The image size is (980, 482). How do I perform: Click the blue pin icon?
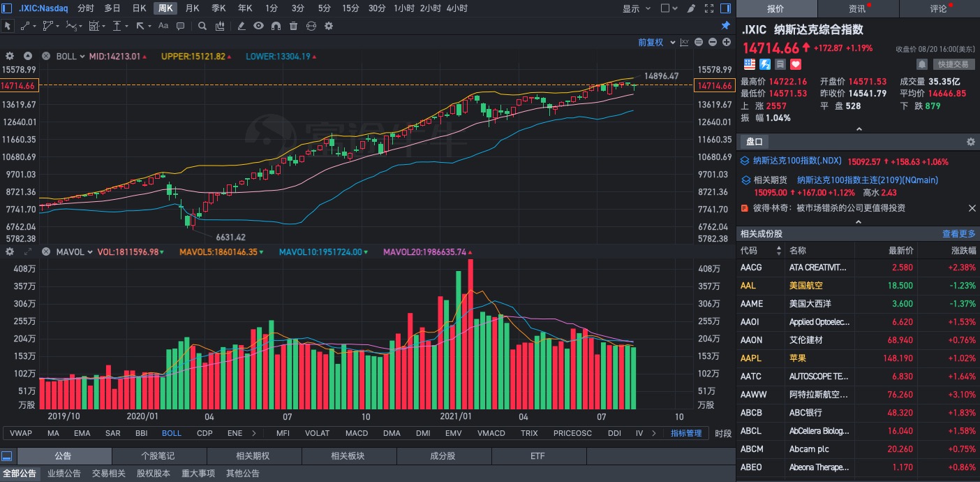coord(725,26)
